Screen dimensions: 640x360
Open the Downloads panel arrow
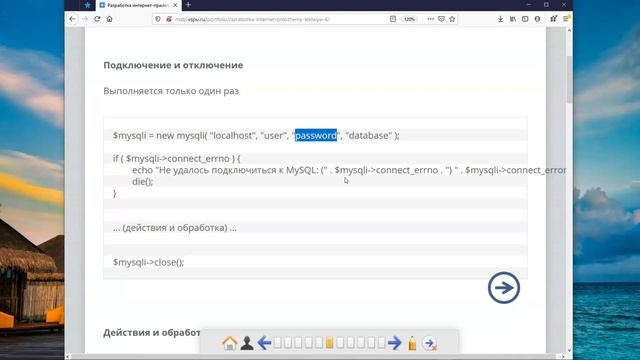tap(500, 19)
